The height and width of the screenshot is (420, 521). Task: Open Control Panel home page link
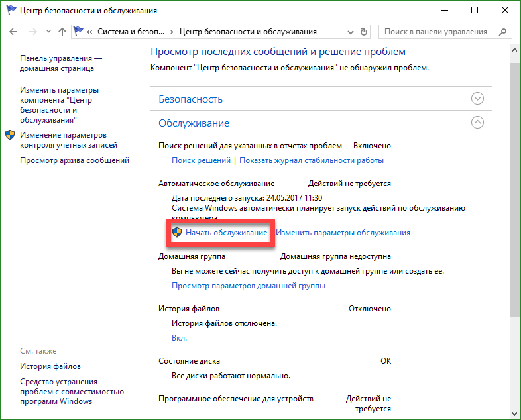pos(61,63)
